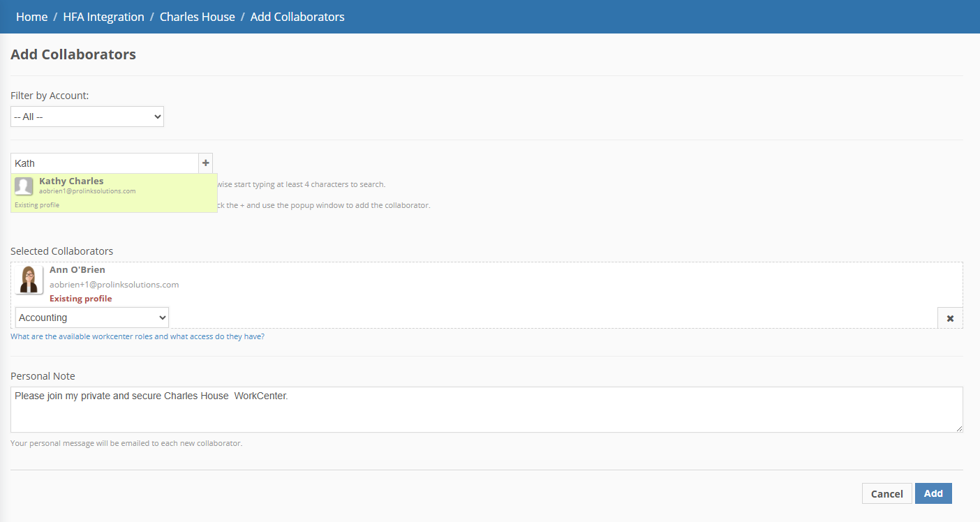Screen dimensions: 980x522
Task: Click Ann O'Brien name text
Action: pyautogui.click(x=77, y=269)
